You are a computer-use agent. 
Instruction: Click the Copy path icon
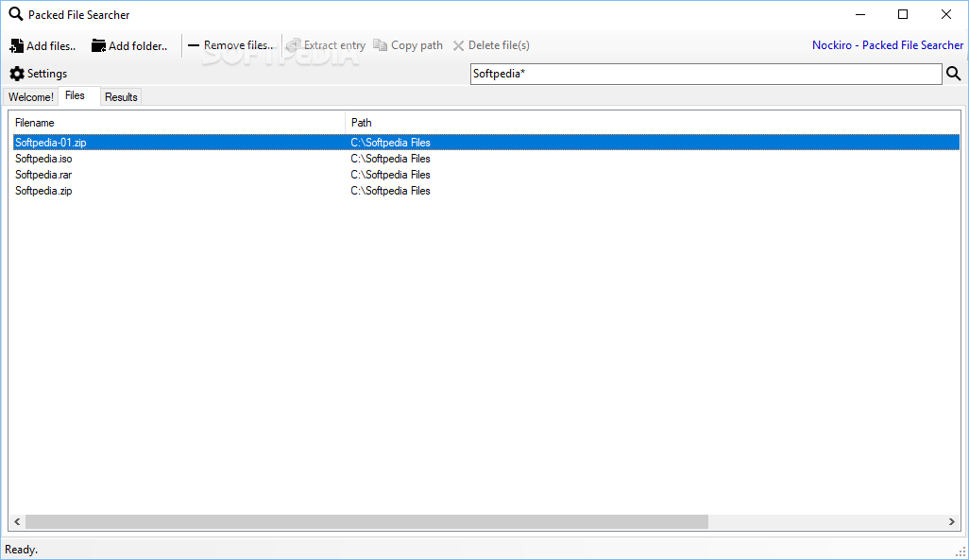pyautogui.click(x=380, y=45)
